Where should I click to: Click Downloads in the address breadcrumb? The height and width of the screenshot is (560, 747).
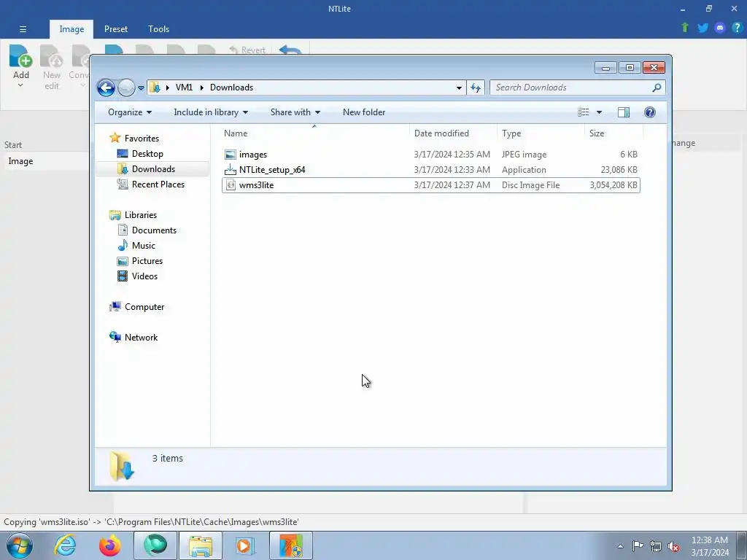point(231,87)
